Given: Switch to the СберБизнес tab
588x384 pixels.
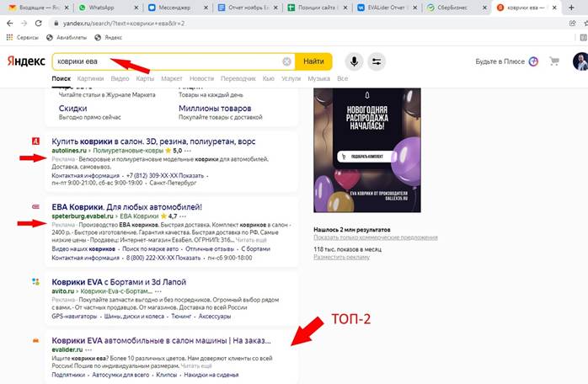Looking at the screenshot, I should point(457,8).
